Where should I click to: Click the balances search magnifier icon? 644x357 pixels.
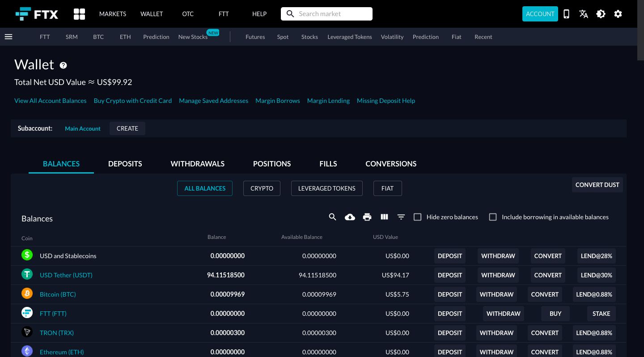tap(332, 217)
